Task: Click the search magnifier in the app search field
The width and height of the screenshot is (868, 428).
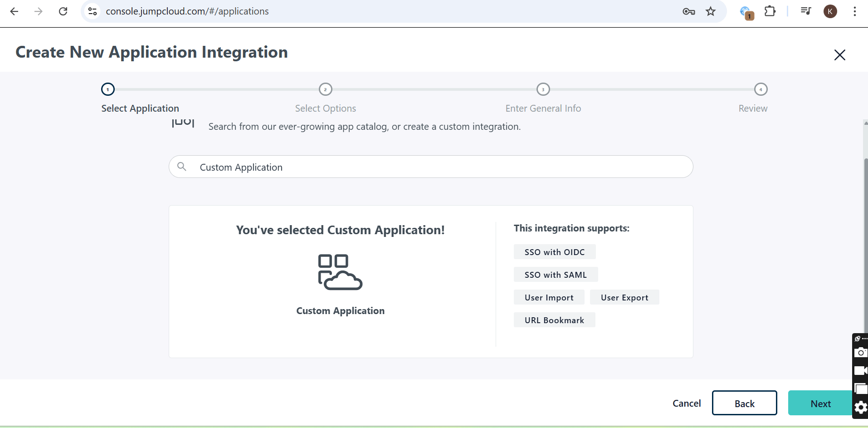Action: 182,167
